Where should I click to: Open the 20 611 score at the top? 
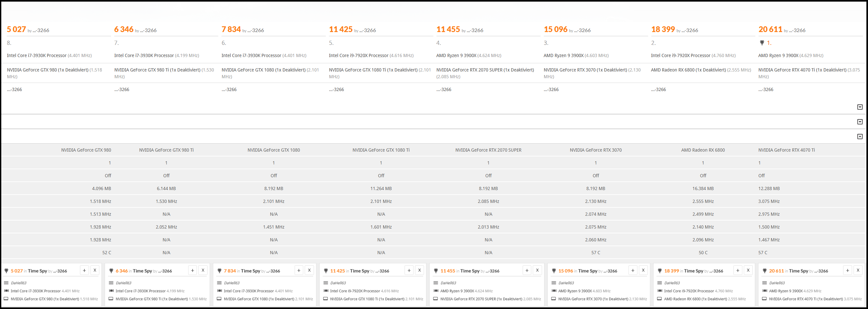pyautogui.click(x=770, y=29)
